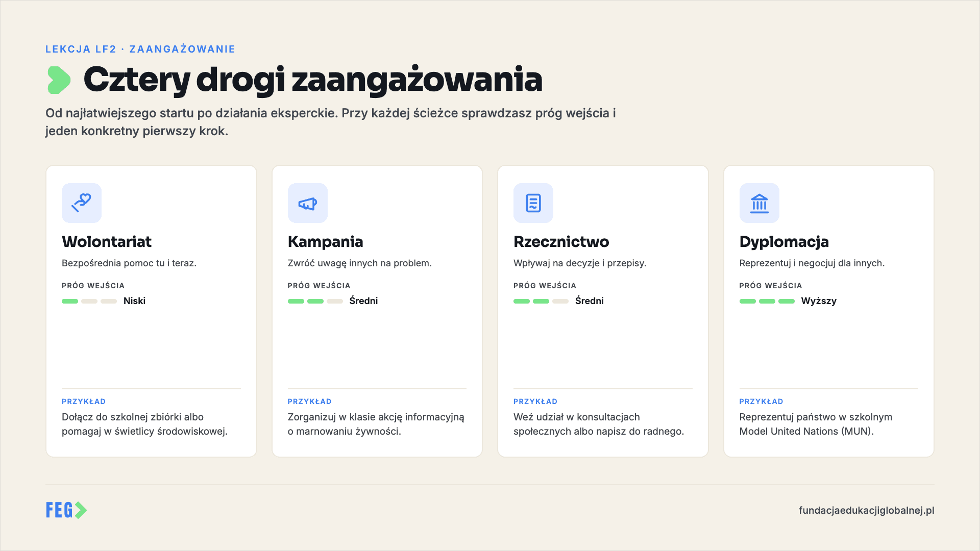The height and width of the screenshot is (551, 980).
Task: Click the Kampania threshold level bar
Action: coord(315,301)
